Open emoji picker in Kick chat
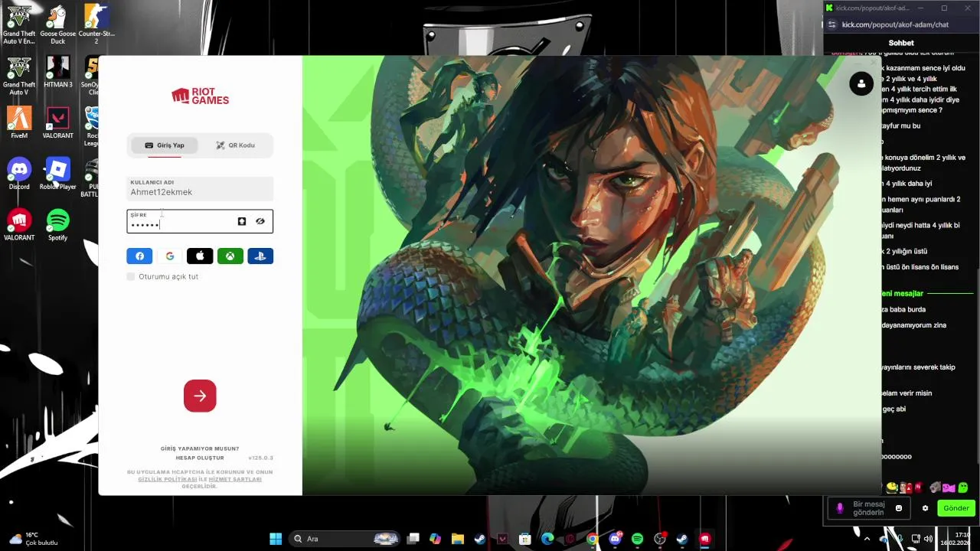 tap(899, 508)
